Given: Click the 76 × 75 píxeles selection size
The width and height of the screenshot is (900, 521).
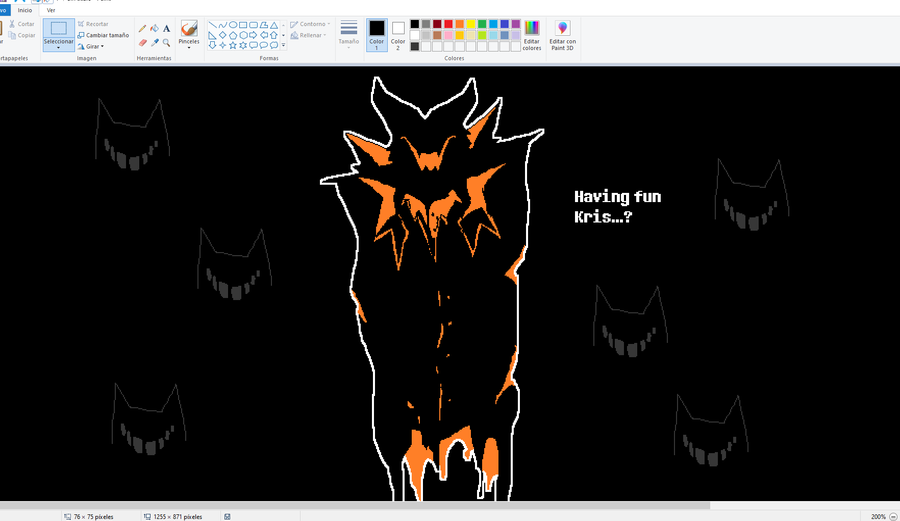Looking at the screenshot, I should pos(93,517).
